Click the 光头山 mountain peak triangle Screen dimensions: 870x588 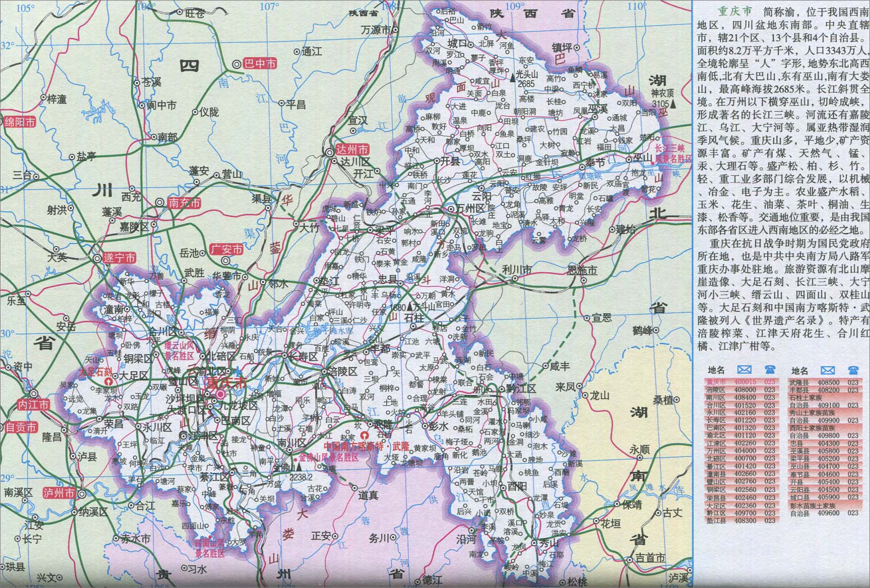tap(513, 78)
